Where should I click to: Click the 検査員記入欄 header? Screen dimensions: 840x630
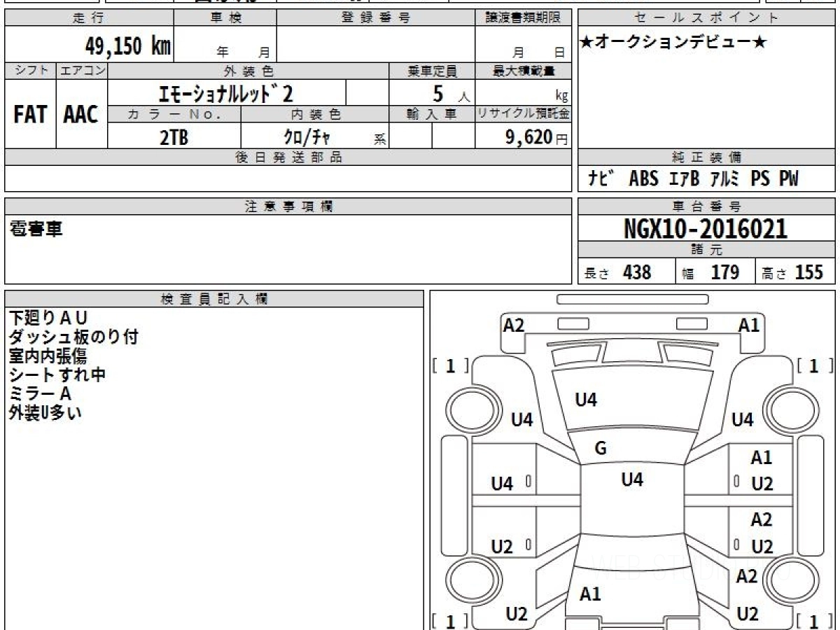coord(214,299)
